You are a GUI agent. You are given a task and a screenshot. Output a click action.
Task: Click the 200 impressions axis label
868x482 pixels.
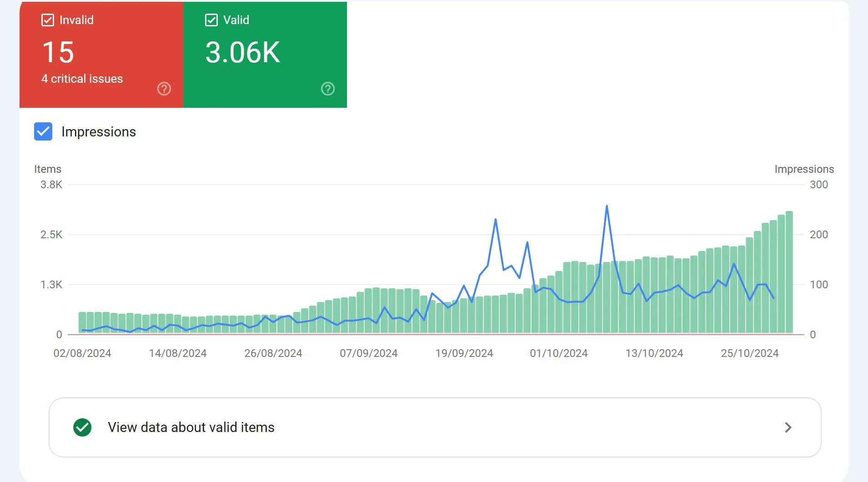(819, 235)
